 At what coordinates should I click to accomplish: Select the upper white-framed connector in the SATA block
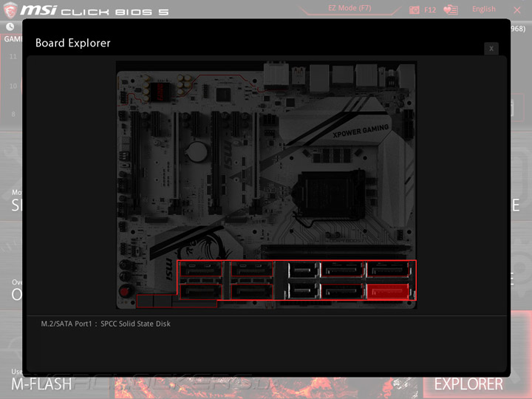coord(304,270)
